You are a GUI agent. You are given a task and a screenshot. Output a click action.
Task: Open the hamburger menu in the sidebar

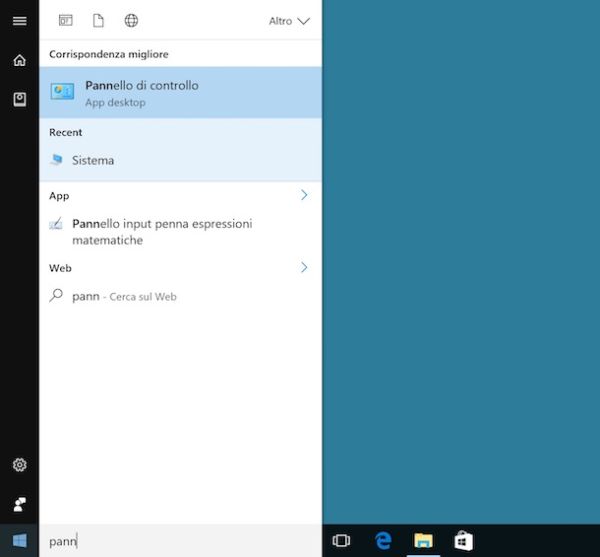click(x=20, y=21)
